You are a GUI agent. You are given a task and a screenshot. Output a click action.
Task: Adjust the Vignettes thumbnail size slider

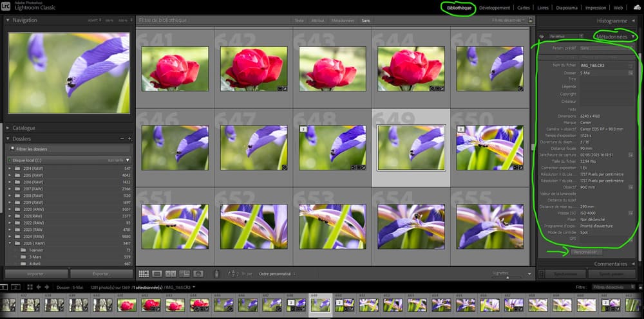507,277
